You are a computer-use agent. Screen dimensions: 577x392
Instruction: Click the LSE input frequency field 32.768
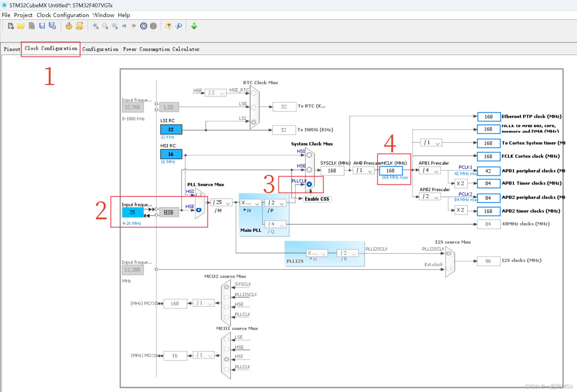(x=132, y=107)
